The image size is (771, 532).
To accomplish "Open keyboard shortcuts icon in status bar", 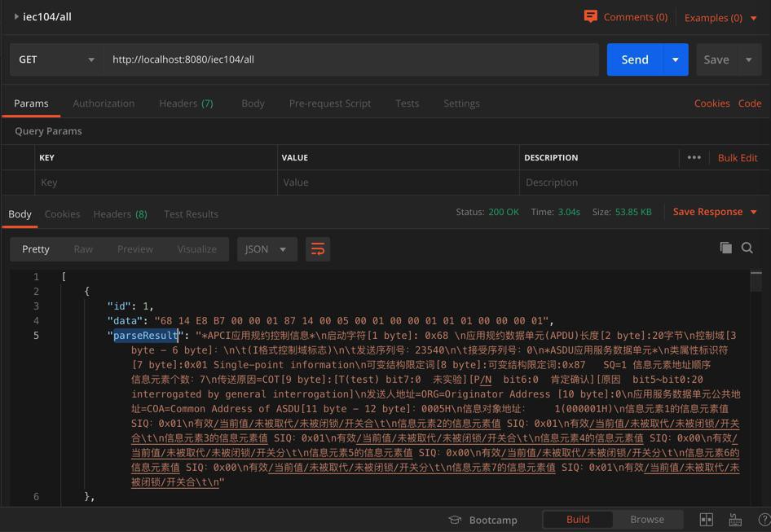I will click(x=735, y=520).
